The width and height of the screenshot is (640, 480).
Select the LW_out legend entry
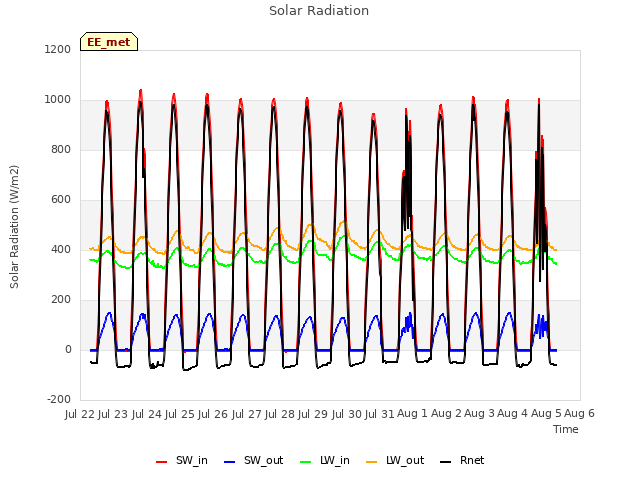(395, 461)
